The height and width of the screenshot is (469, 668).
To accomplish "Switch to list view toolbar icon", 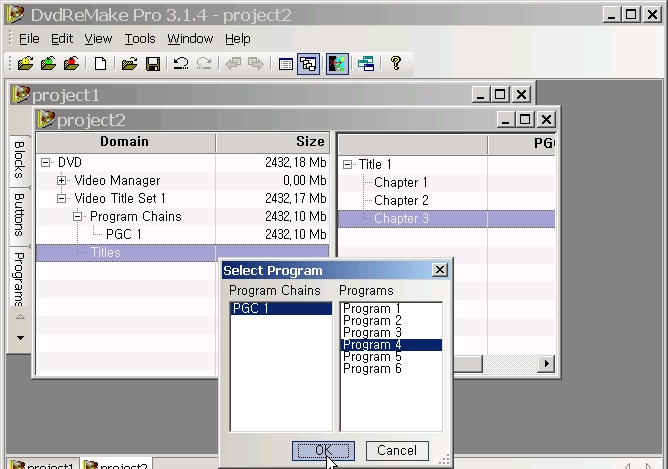I will pos(285,64).
